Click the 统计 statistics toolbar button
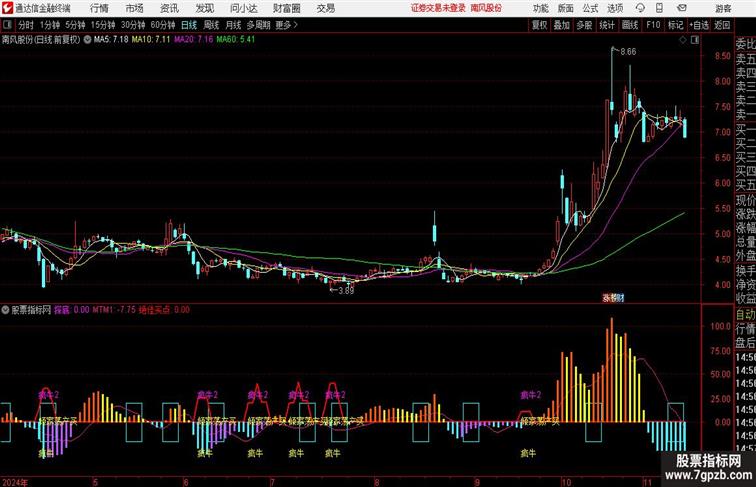This screenshot has width=756, height=487. [607, 25]
